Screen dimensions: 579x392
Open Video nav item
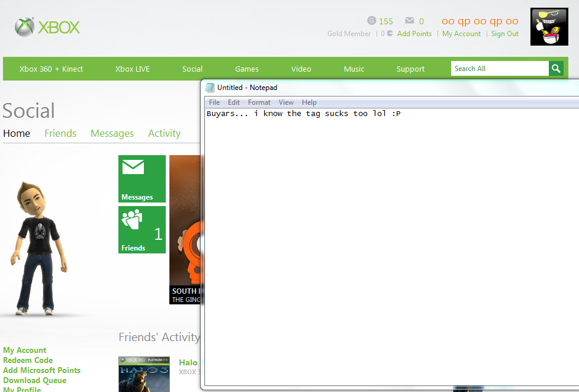tap(301, 69)
